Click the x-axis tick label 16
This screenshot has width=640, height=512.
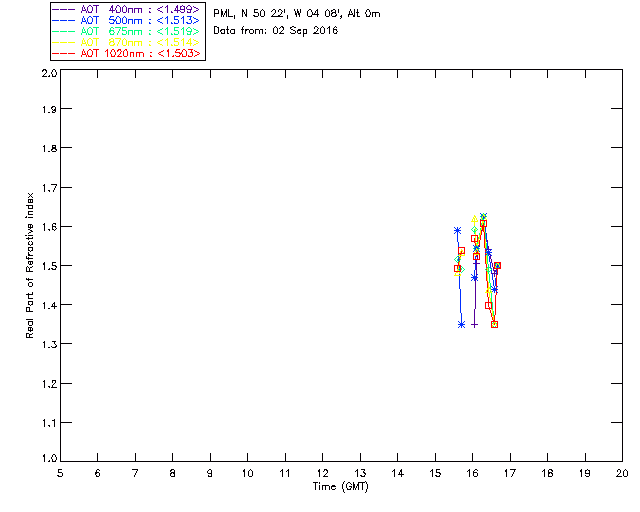[472, 473]
